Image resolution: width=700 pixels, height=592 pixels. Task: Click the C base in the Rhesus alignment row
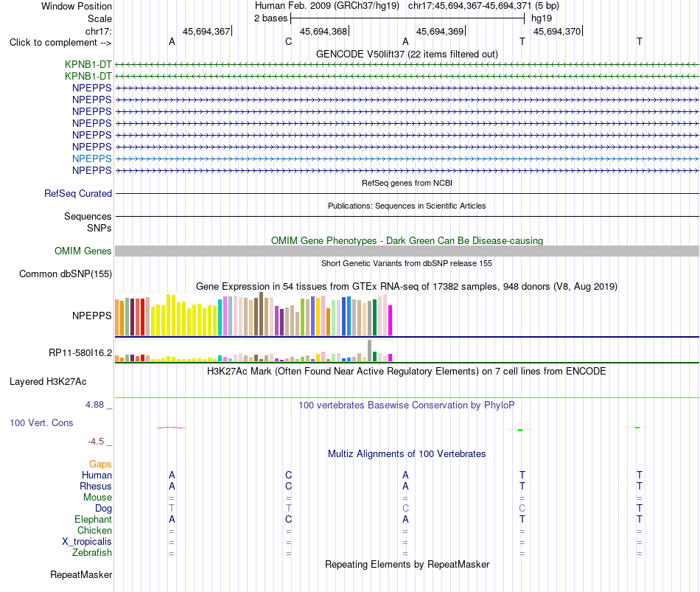click(288, 486)
